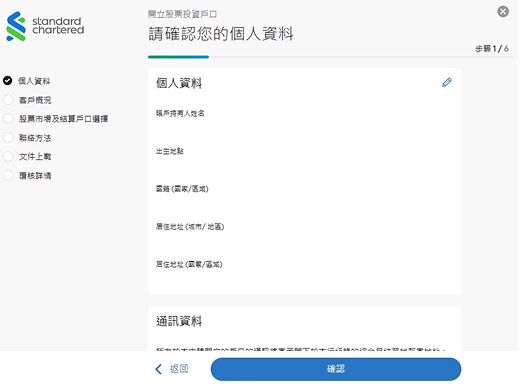The image size is (520, 390).
Task: Click the Standard Chartered logo
Action: (45, 26)
